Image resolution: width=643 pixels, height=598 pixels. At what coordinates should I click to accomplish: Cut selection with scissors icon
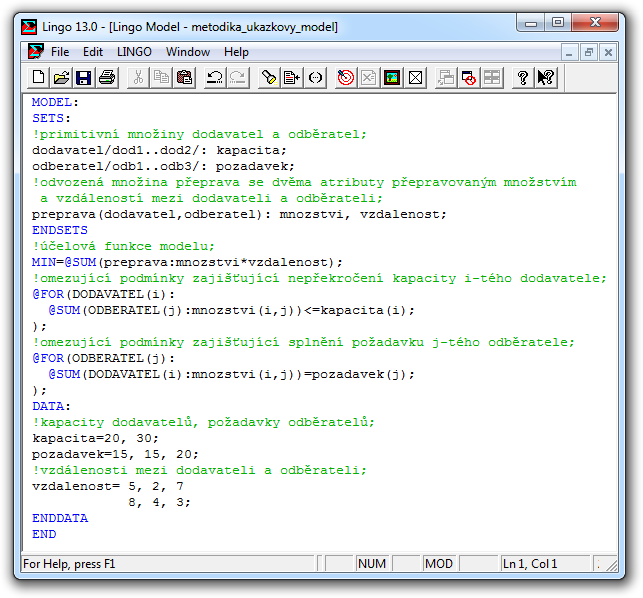pyautogui.click(x=139, y=78)
